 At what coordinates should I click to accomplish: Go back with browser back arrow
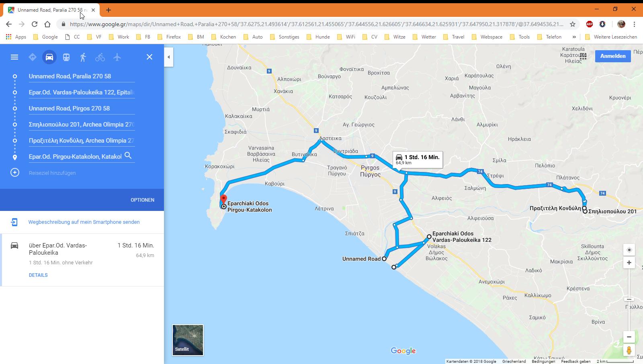click(9, 24)
